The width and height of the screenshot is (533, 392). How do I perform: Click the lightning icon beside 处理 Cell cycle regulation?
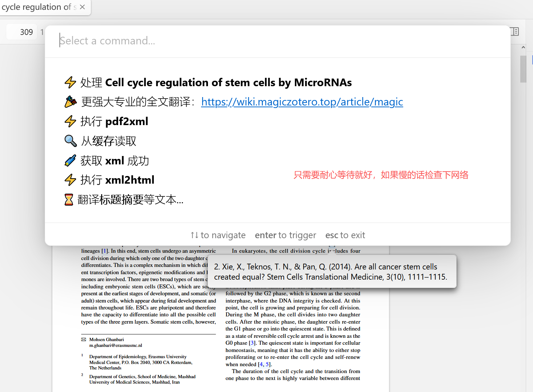[x=70, y=83]
